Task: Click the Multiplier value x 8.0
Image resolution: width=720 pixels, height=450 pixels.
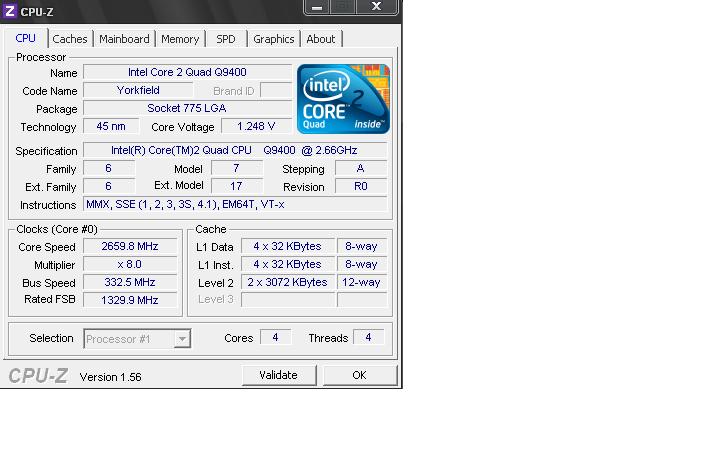Action: coord(130,264)
